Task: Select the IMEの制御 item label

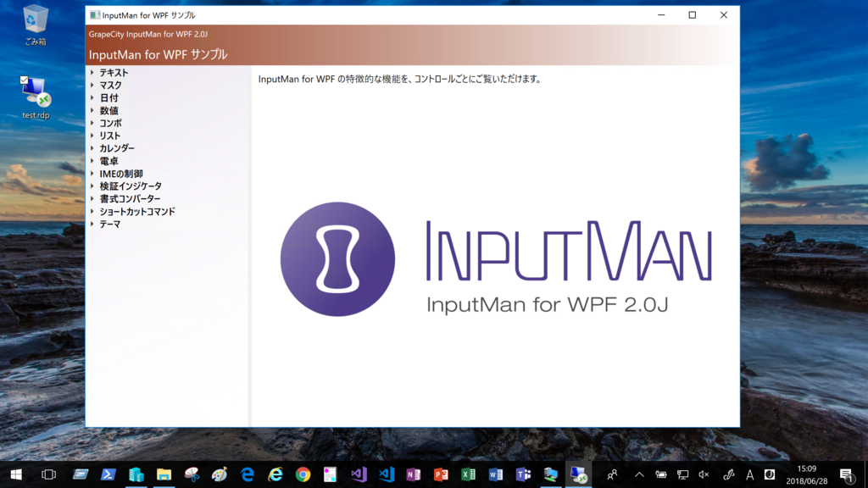Action: 120,174
